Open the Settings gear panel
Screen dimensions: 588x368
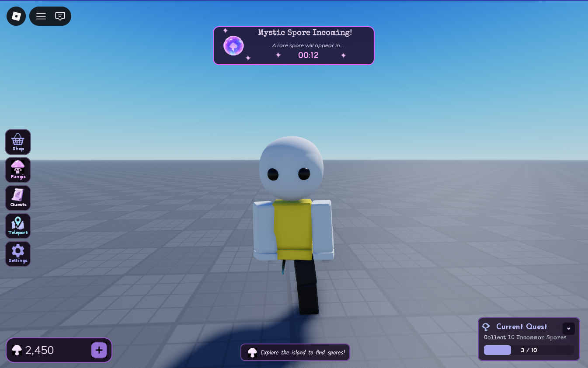(18, 254)
